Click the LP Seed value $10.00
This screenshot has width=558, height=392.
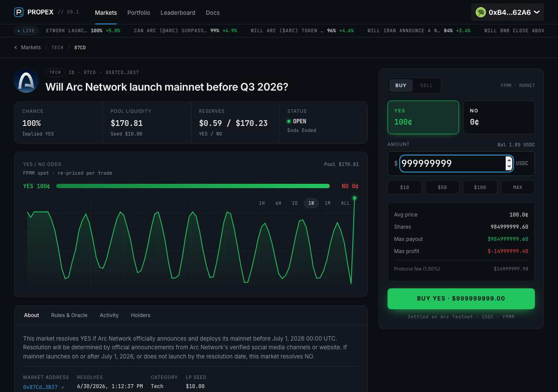click(195, 386)
